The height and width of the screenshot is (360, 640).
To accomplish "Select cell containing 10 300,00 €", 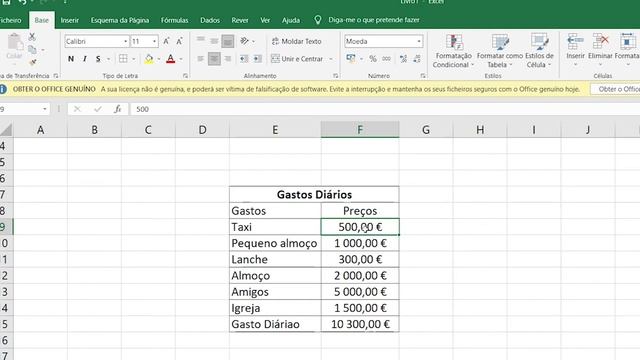I will [x=360, y=324].
